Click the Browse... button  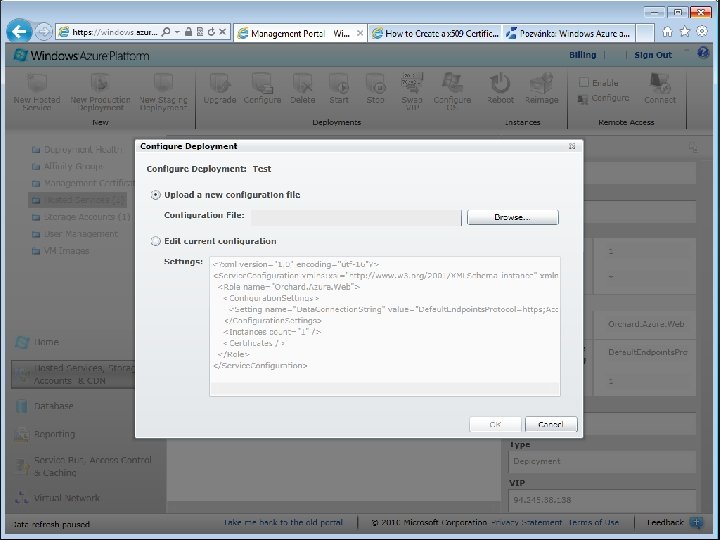coord(512,217)
